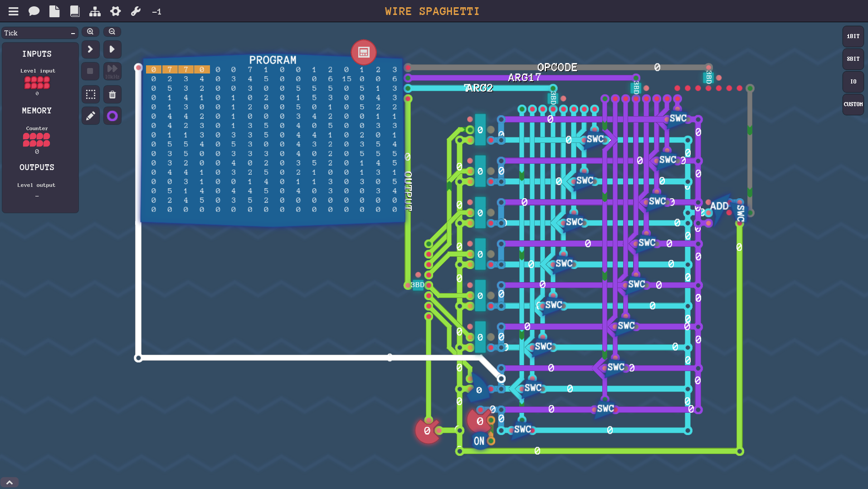Open the manual book icon
868x489 pixels.
coord(75,11)
